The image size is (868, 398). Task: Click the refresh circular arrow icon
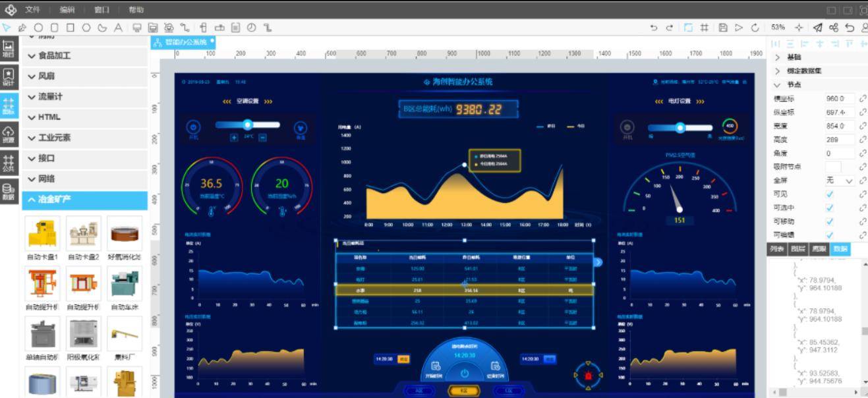coord(755,28)
